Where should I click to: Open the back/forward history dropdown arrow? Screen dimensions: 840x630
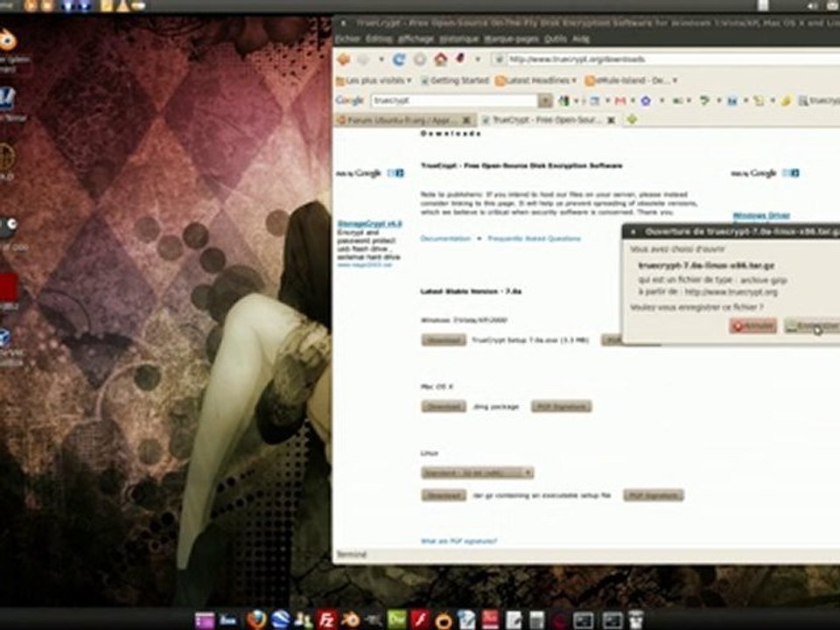381,59
